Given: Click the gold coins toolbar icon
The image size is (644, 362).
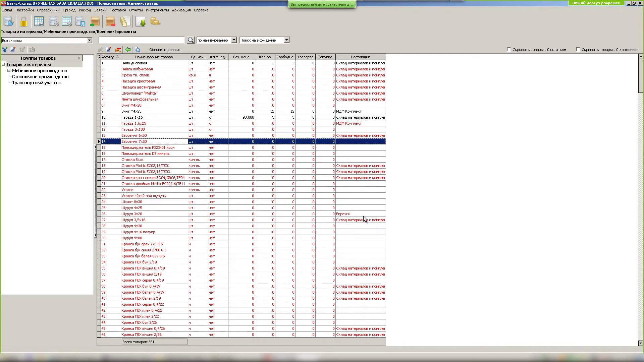Looking at the screenshot, I should [155, 22].
